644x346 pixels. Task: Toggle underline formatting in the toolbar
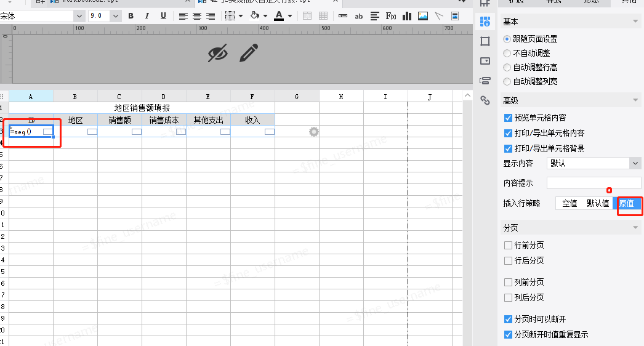pos(164,16)
